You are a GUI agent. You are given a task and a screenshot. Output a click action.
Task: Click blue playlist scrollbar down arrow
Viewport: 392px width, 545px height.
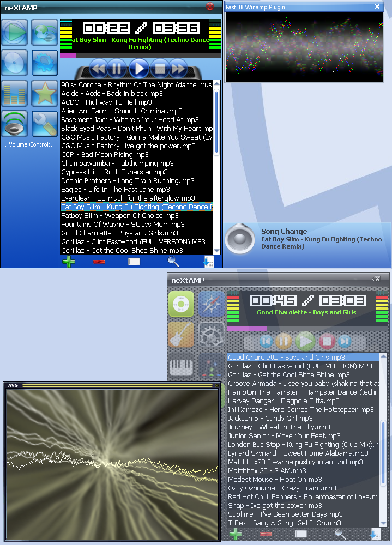(216, 251)
